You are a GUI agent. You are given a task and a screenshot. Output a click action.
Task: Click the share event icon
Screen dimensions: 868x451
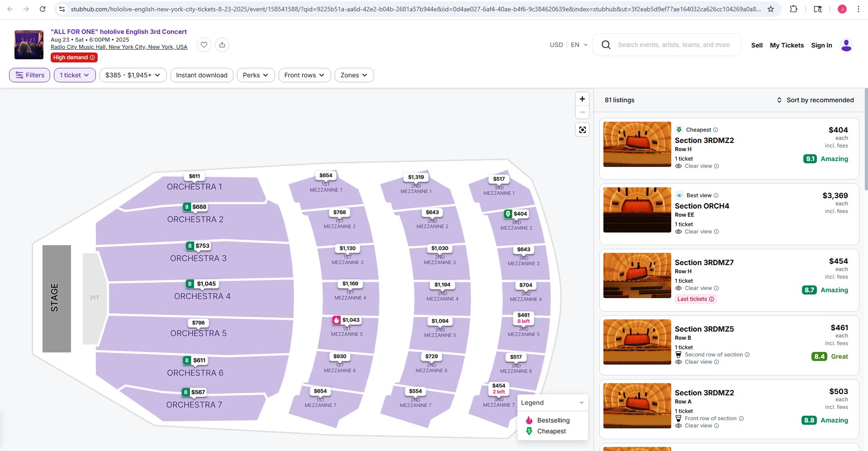tap(222, 45)
